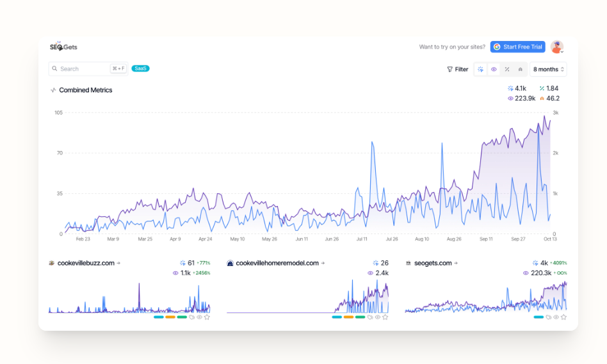Open the cookevillehomeremodel.com site link
This screenshot has width=607, height=364.
[277, 263]
